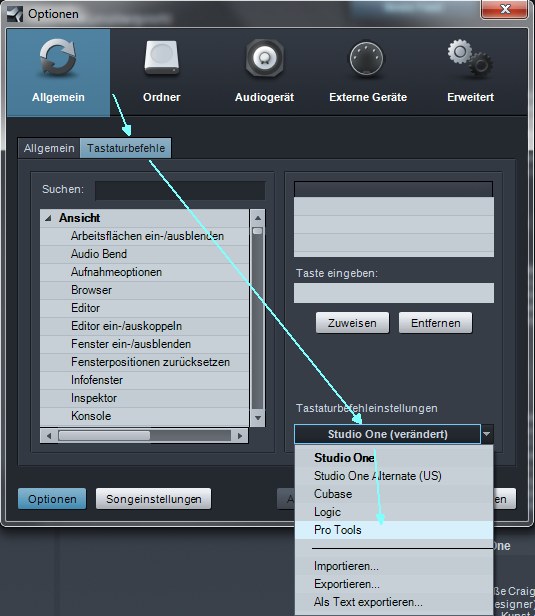Click the Suchen search field

point(180,191)
